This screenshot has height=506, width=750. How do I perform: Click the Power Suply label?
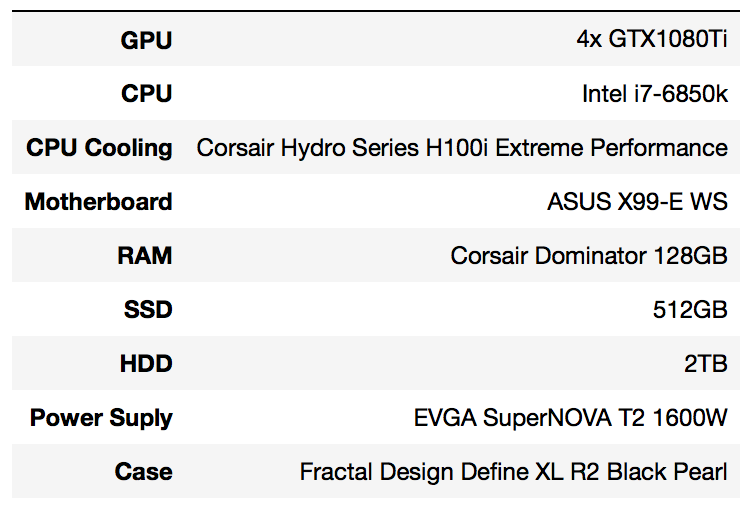[101, 418]
